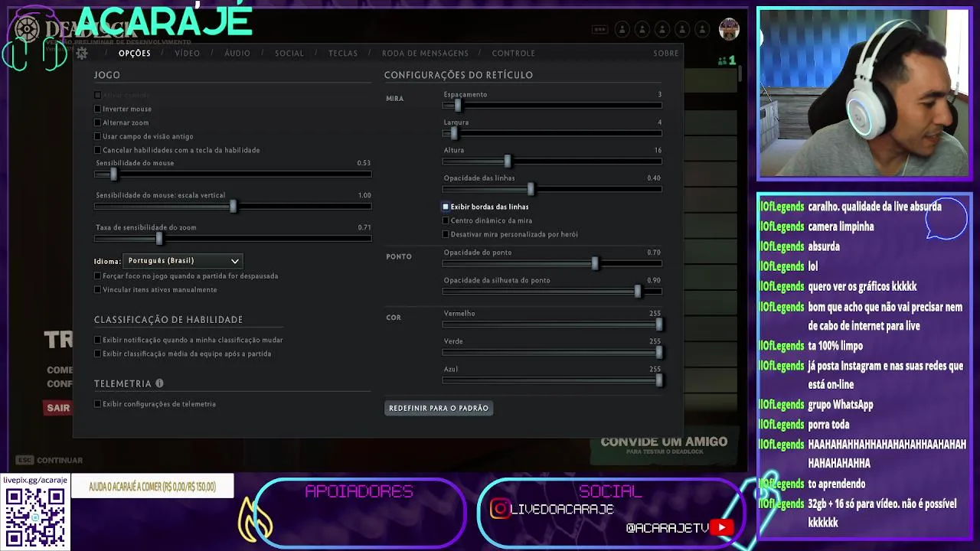
Task: Click the 'Configurações do Retículo' heading
Action: click(459, 75)
